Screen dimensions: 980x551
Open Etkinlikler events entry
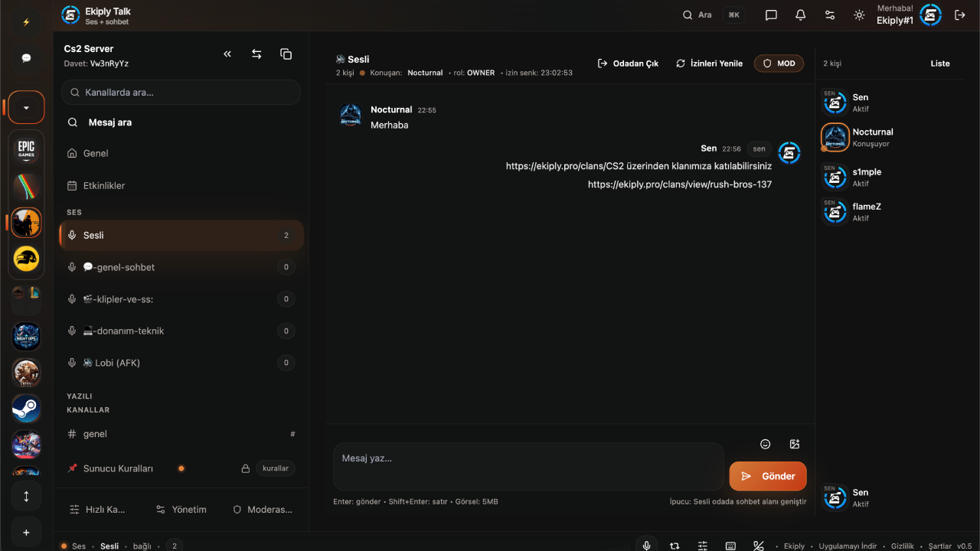coord(181,186)
